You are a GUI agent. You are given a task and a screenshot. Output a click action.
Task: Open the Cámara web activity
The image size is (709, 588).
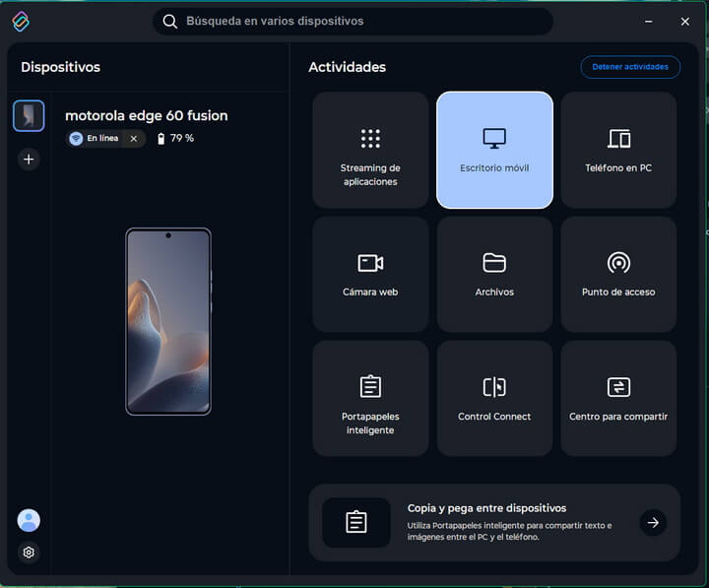coord(370,274)
